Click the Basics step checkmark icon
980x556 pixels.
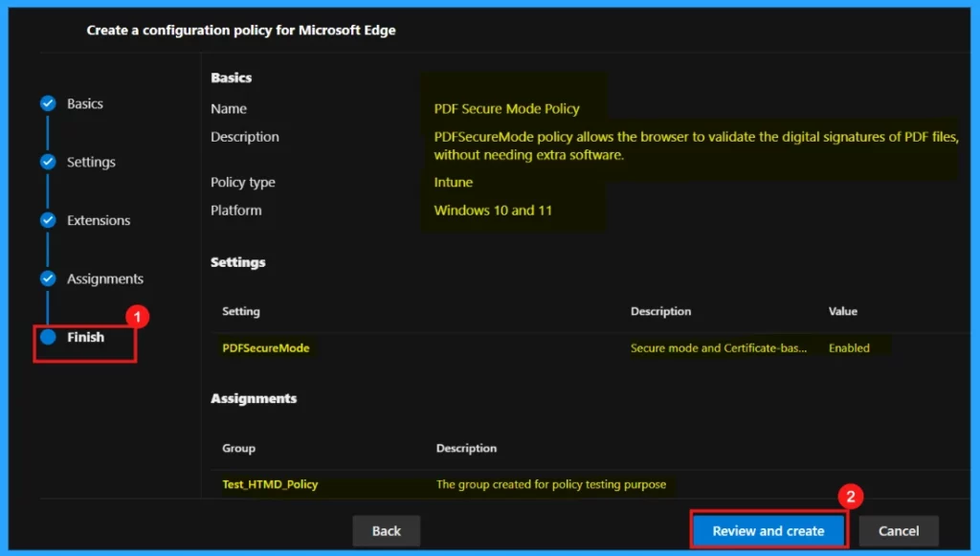pyautogui.click(x=48, y=103)
